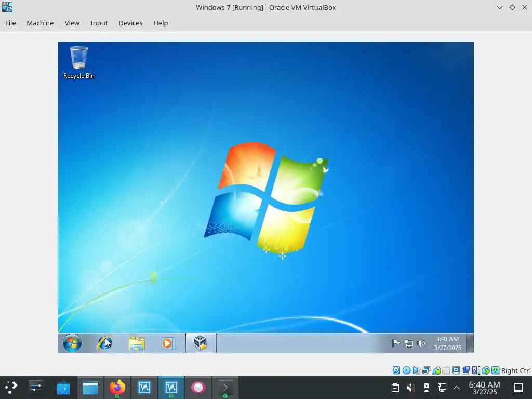Expand hidden system tray icons arrow
The image size is (532, 399).
point(457,388)
